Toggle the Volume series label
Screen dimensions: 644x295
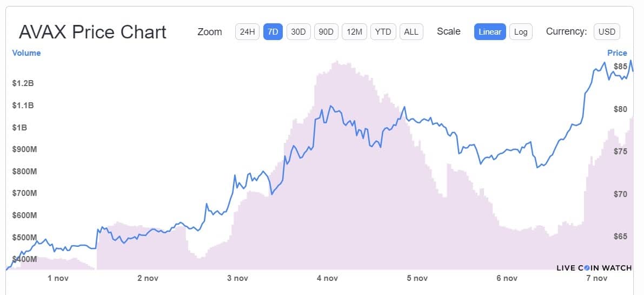coord(26,53)
